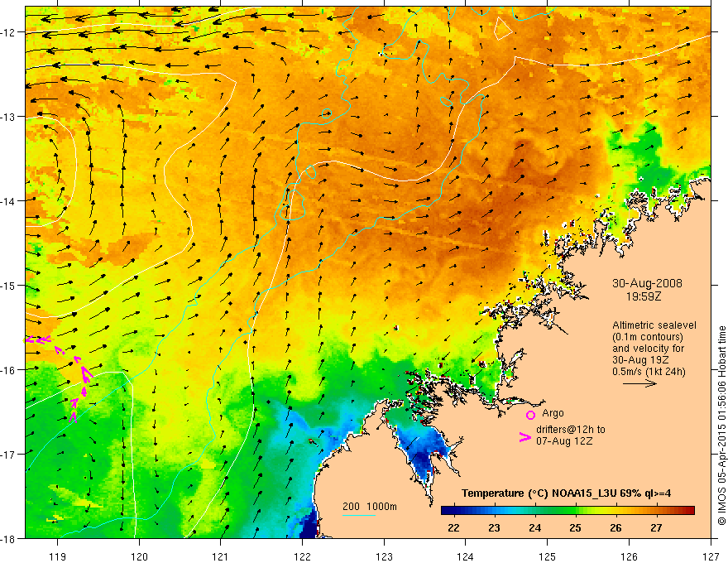The image size is (728, 563).
Task: Click the longitude axis label "123"
Action: (384, 556)
